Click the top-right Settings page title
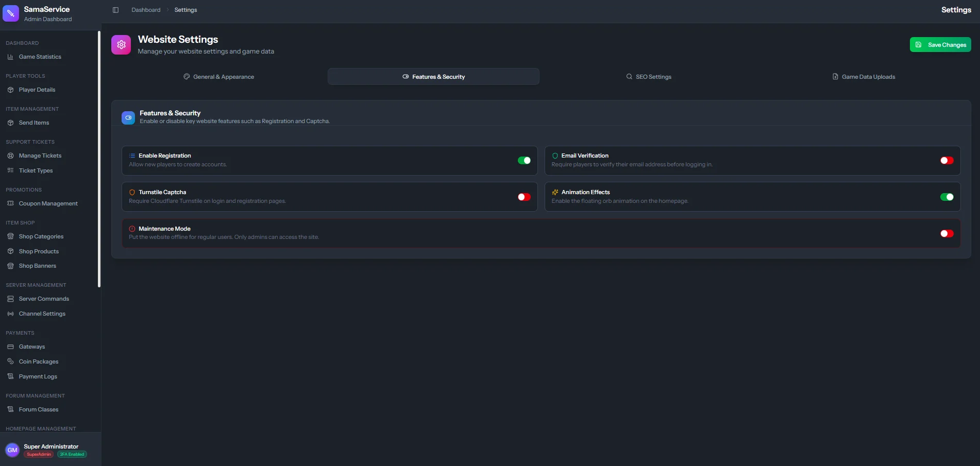This screenshot has width=980, height=466. pos(956,10)
